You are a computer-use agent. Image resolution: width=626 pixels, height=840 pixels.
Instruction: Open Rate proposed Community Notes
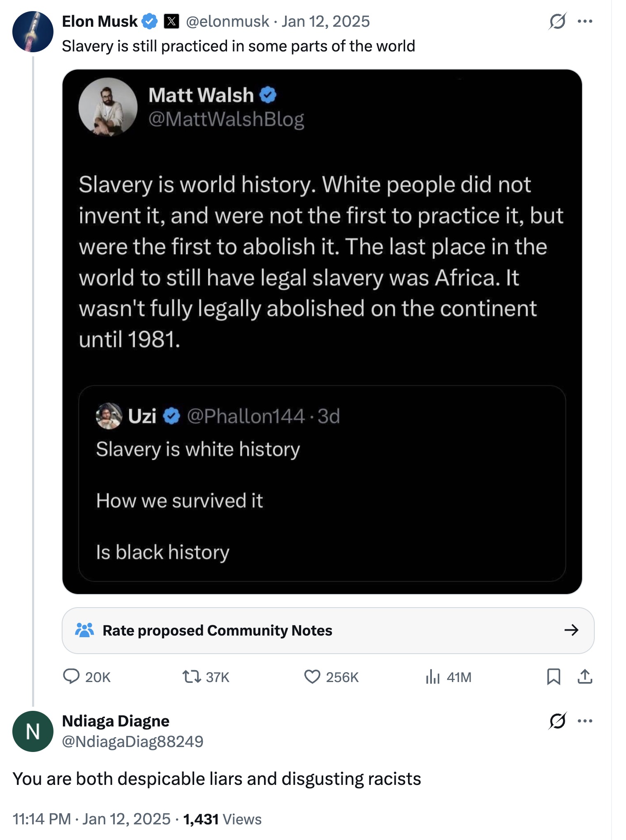click(x=217, y=630)
